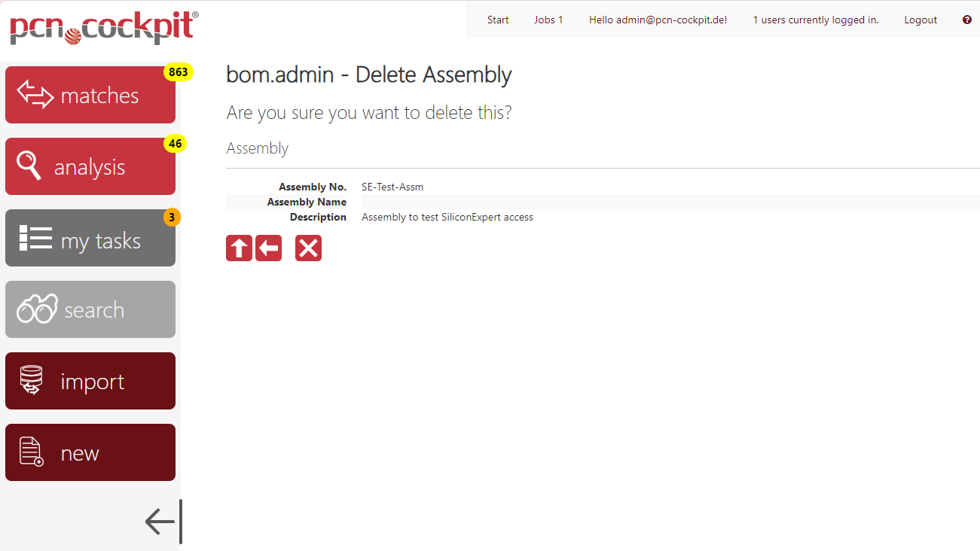
Task: Click the import database icon
Action: (31, 381)
